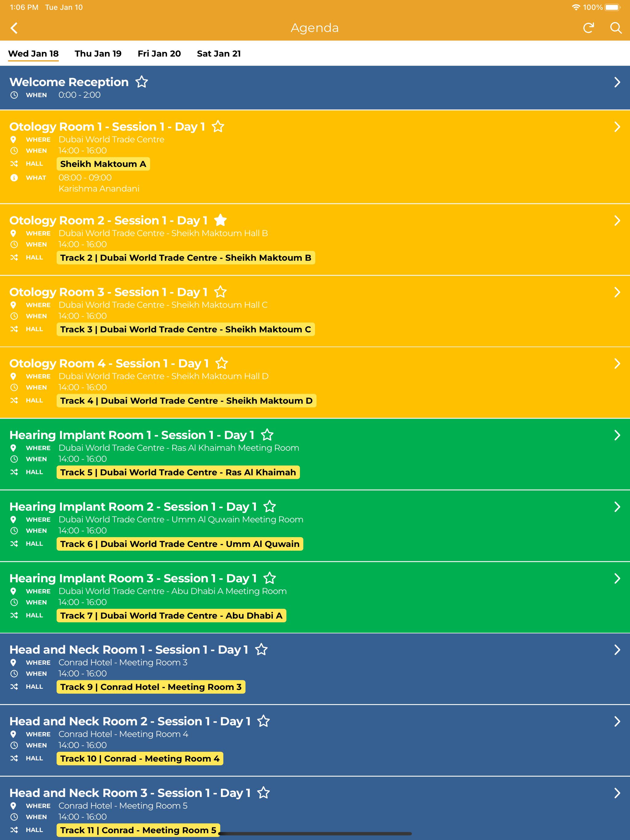This screenshot has width=630, height=840.
Task: Open Otology Room 3 details chevron
Action: click(x=617, y=292)
